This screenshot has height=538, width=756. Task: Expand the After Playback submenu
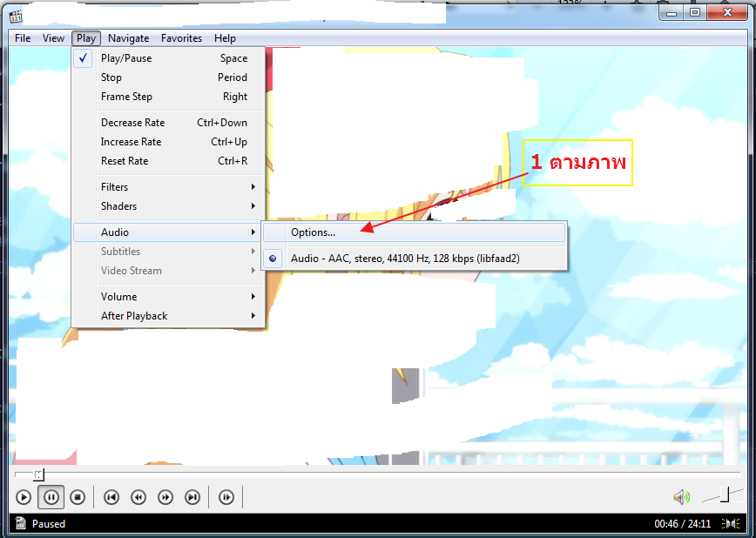(x=168, y=316)
